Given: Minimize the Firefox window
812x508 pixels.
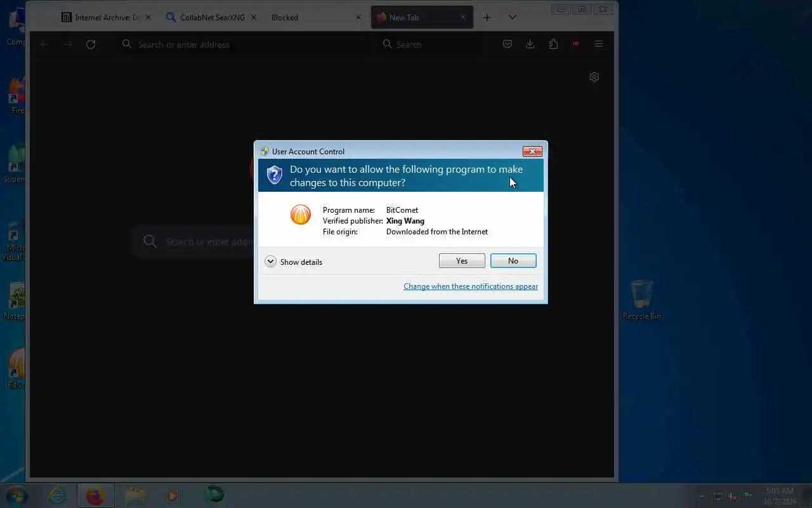Looking at the screenshot, I should [x=561, y=10].
